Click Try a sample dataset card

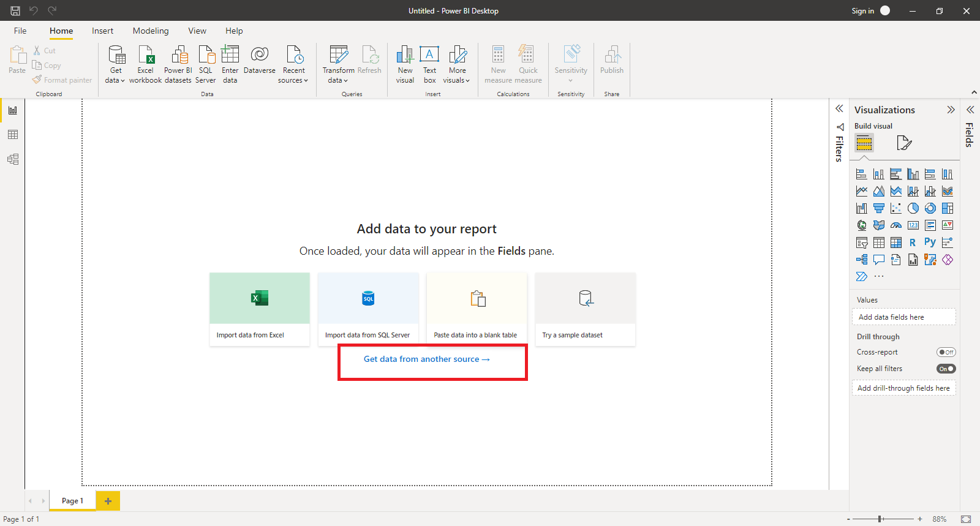tap(585, 309)
